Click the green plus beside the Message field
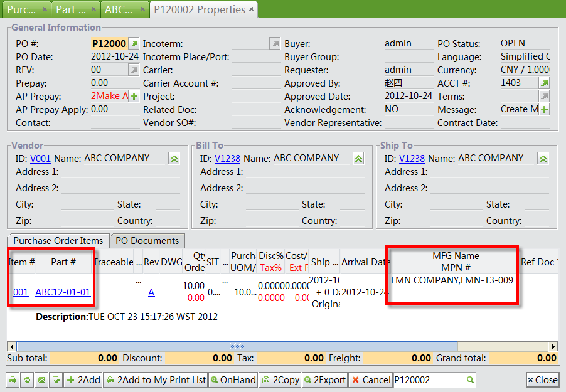The image size is (566, 392). click(x=543, y=109)
